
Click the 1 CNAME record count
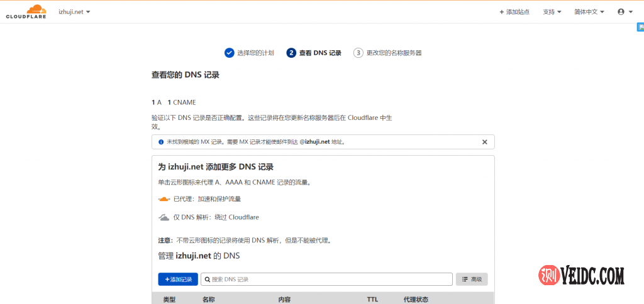click(x=182, y=102)
